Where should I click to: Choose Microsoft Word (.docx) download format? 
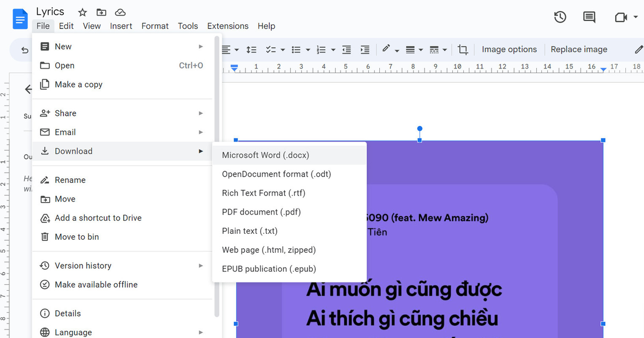pos(289,155)
